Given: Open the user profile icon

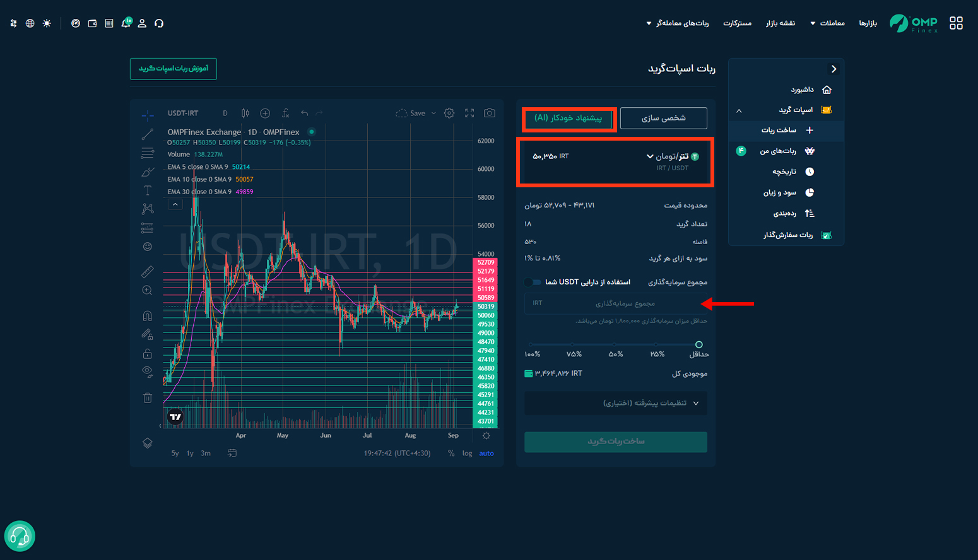Looking at the screenshot, I should pos(142,23).
